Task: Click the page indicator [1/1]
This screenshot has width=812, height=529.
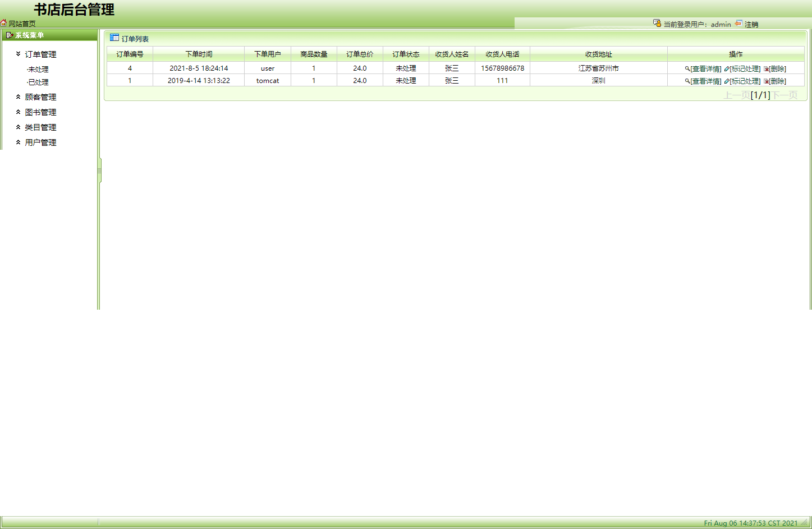Action: 760,95
